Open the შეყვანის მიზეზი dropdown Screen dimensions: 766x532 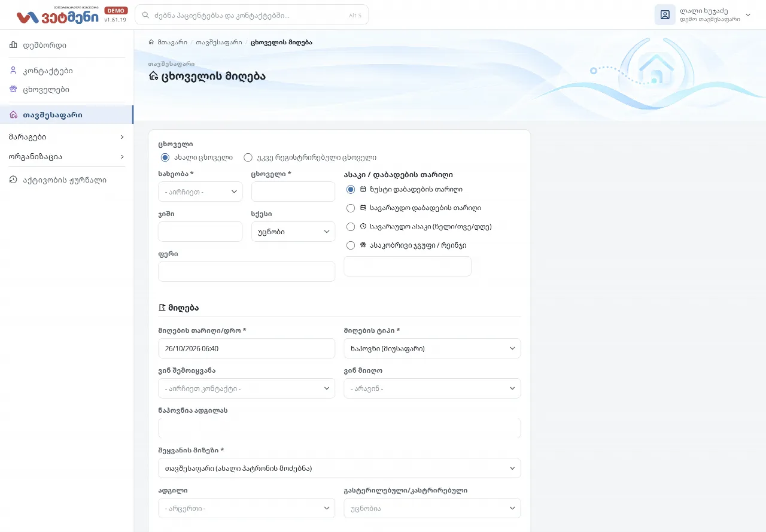(x=339, y=468)
